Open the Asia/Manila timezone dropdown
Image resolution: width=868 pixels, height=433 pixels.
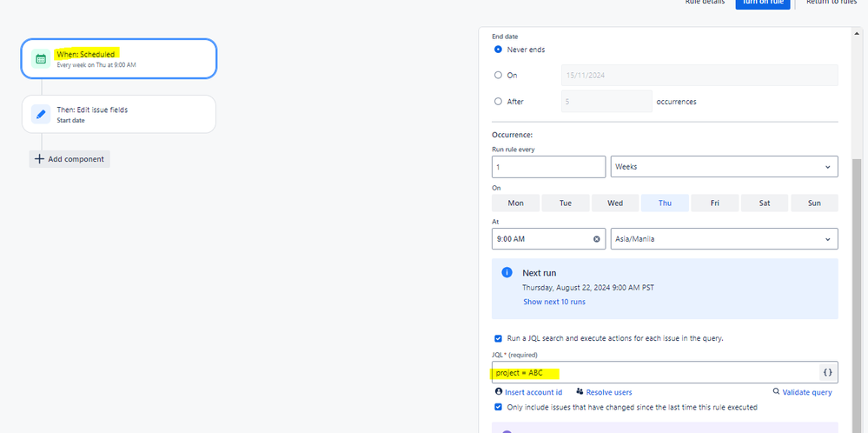tap(724, 239)
